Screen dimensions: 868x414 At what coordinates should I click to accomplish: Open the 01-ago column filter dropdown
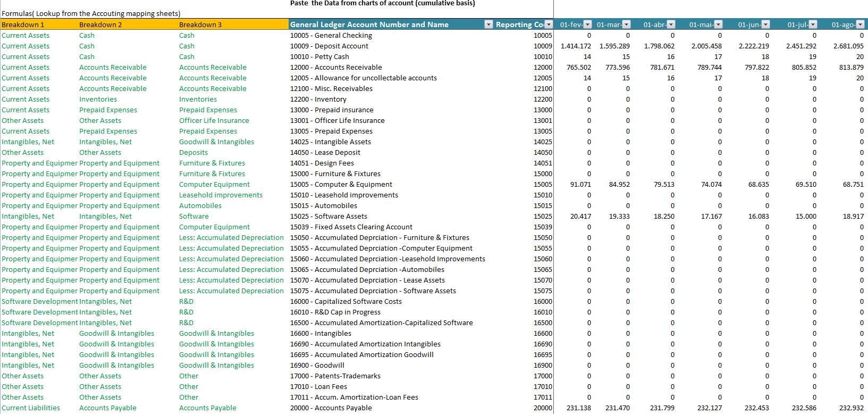coord(860,24)
